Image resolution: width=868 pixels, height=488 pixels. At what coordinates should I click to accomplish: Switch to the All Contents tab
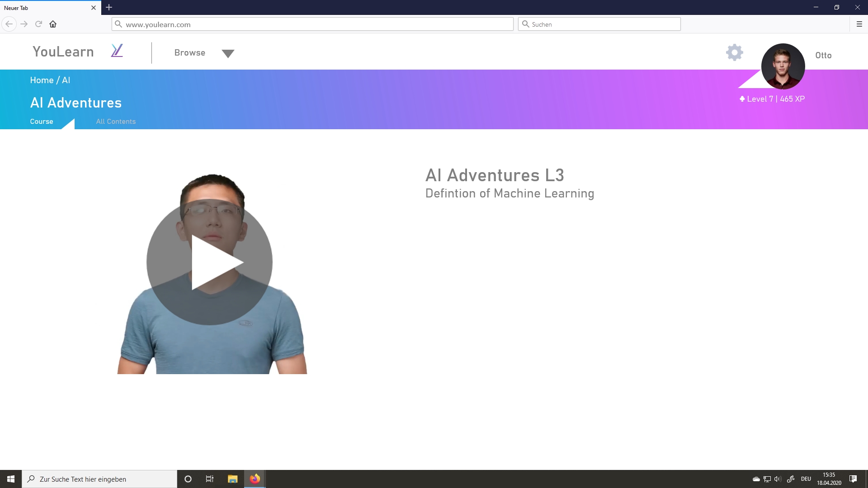click(116, 122)
